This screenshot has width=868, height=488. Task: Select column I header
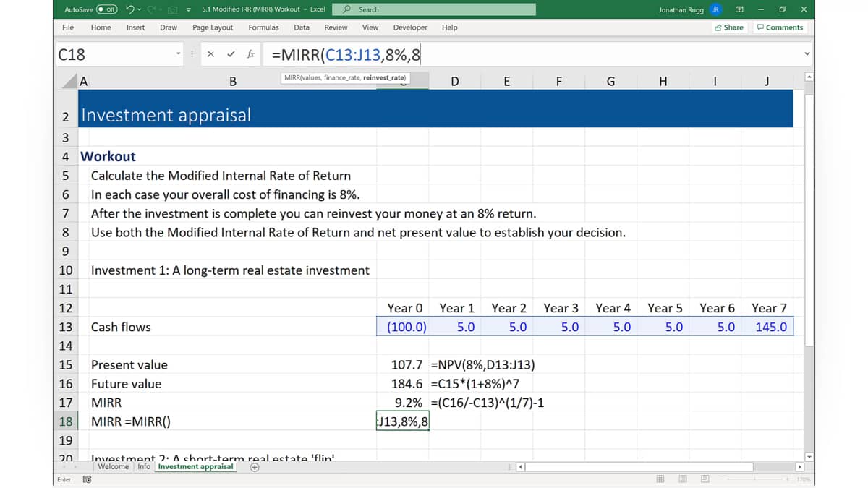715,82
